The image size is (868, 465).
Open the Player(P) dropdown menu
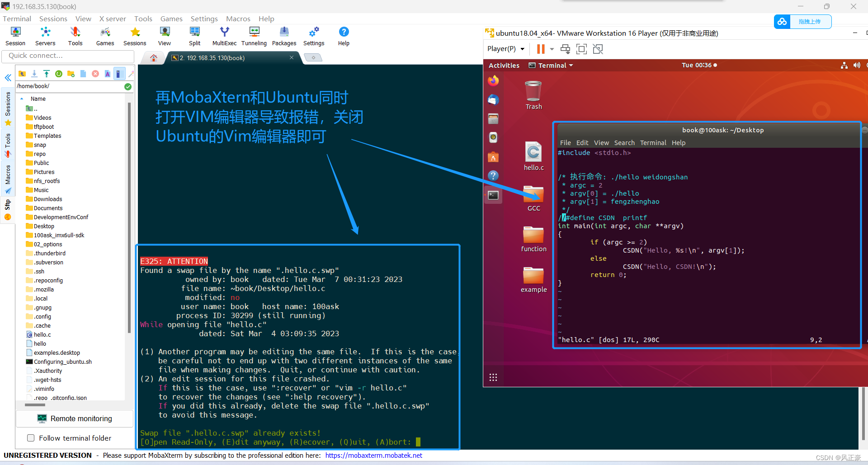(x=506, y=49)
